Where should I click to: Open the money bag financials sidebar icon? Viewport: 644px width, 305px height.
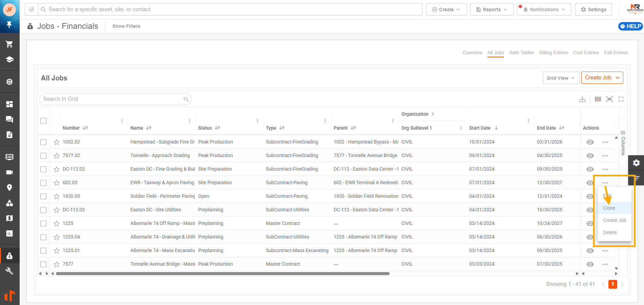pyautogui.click(x=9, y=256)
